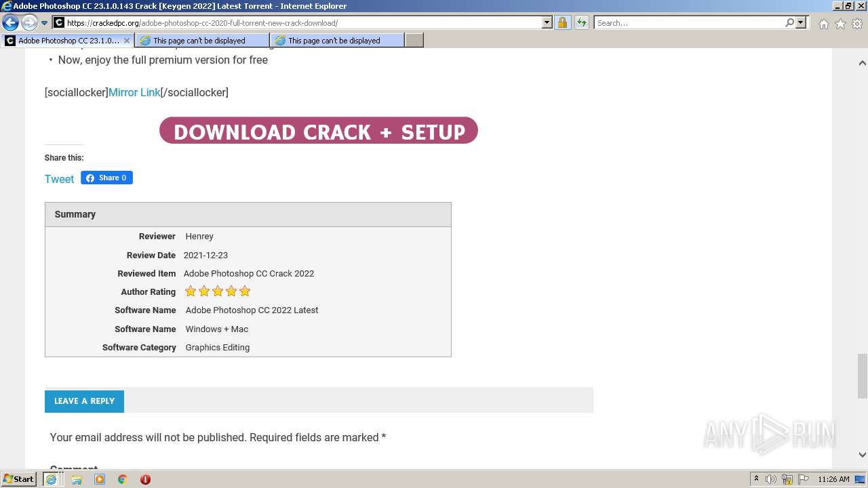
Task: Click the DOWNLOAD CRACK + SETUP button
Action: pos(319,131)
